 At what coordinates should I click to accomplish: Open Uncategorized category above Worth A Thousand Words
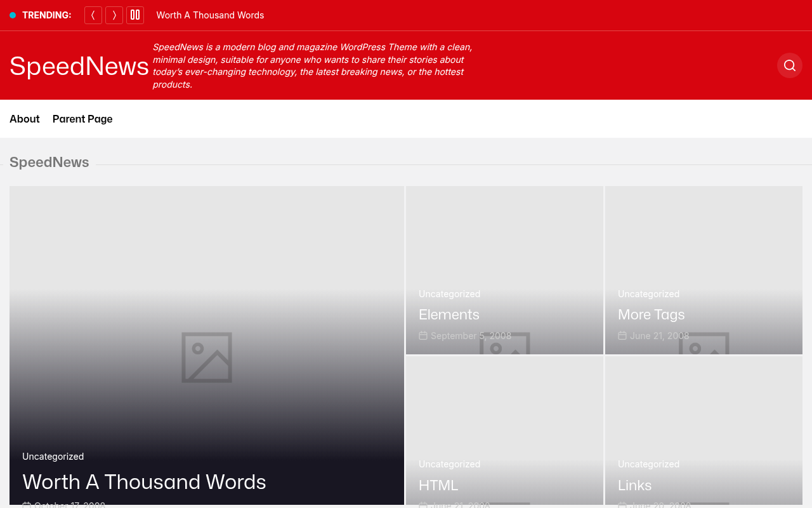click(53, 457)
